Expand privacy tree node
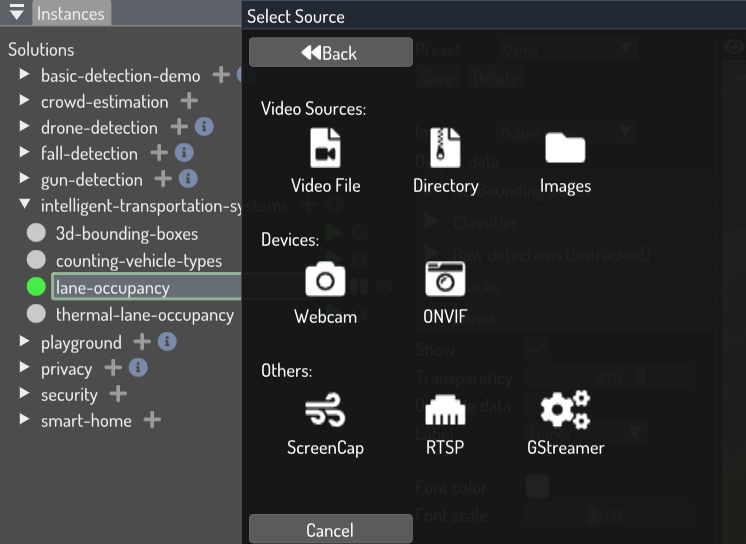This screenshot has height=544, width=746. pos(24,367)
